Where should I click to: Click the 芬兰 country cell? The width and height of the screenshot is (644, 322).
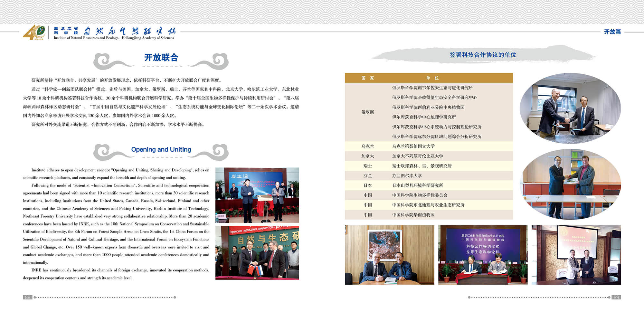367,175
